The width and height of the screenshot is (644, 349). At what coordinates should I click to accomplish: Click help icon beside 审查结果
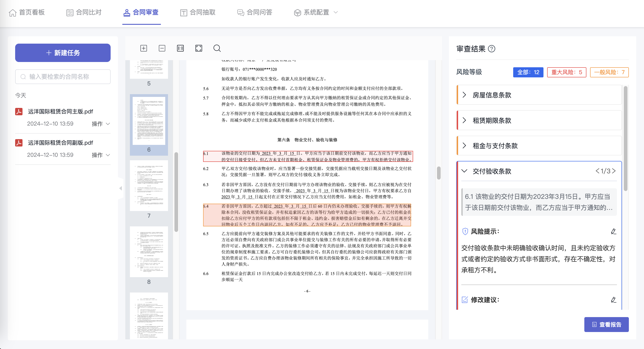click(x=492, y=48)
